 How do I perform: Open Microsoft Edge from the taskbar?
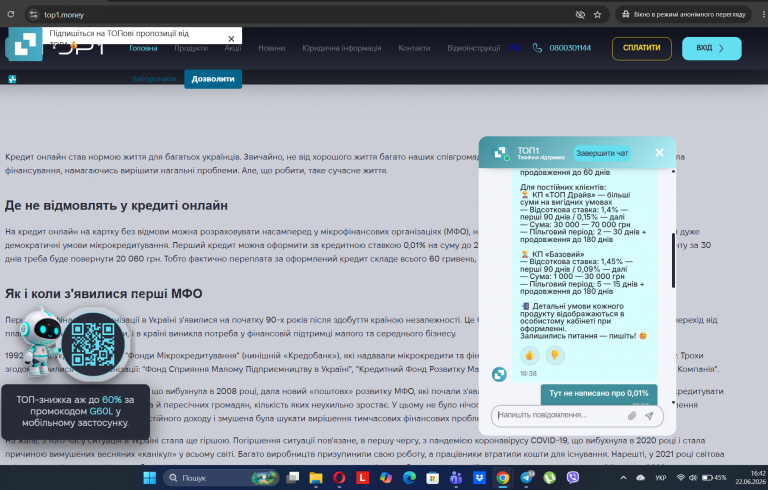coord(409,478)
